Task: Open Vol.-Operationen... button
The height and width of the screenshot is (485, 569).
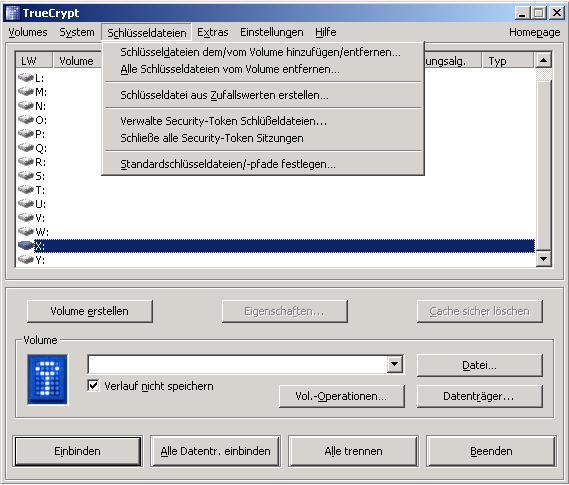Action: [341, 396]
